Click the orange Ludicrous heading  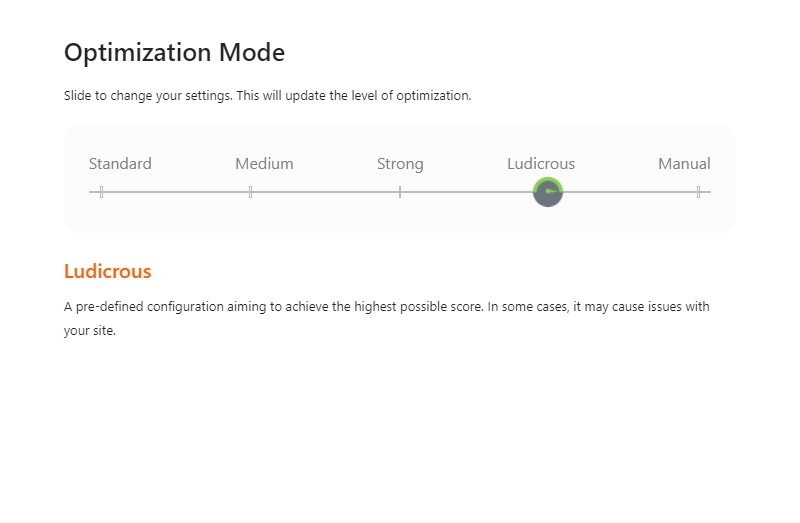click(107, 271)
